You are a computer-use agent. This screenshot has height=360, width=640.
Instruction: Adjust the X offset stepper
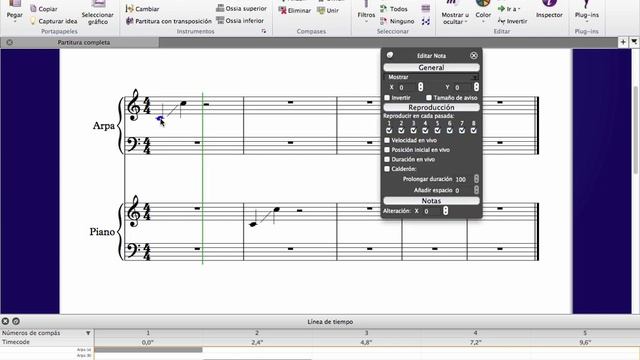coord(420,87)
